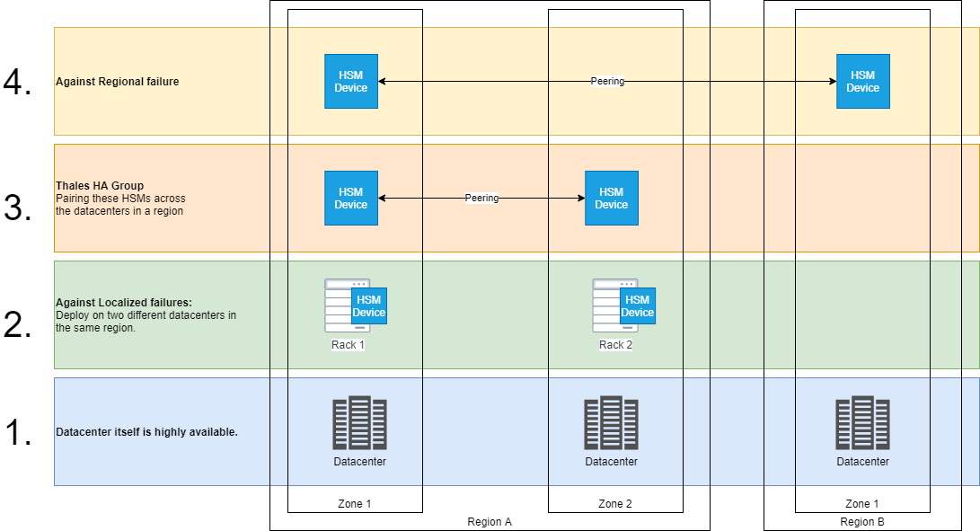Click the Zone 1 label under Region A
Screen dimensions: 980x531
pyautogui.click(x=353, y=504)
